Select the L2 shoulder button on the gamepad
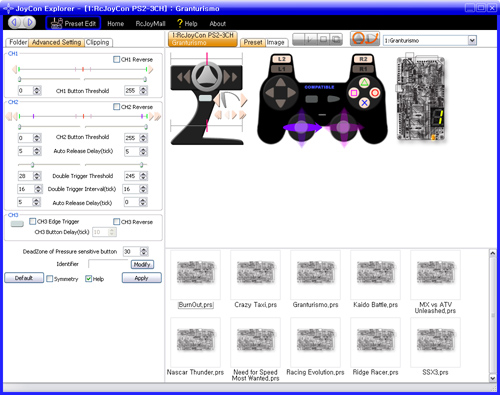Image resolution: width=500 pixels, height=395 pixels. (x=281, y=59)
